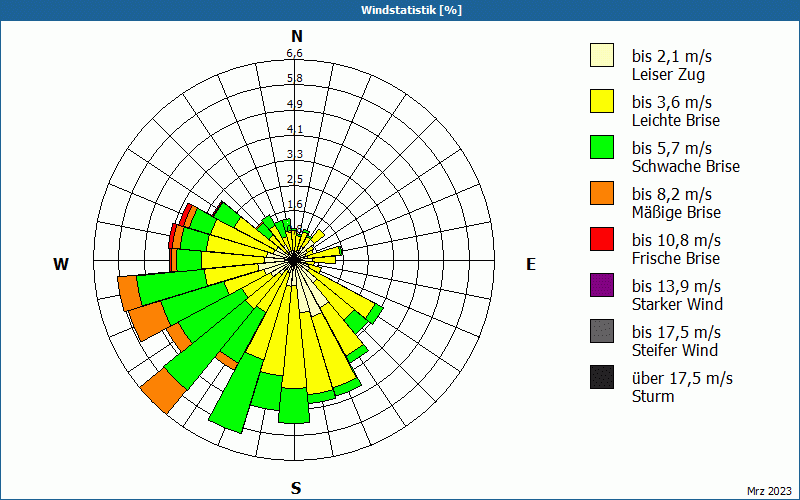Click the 6,6 ring scale value
This screenshot has height=500, width=800.
click(295, 53)
